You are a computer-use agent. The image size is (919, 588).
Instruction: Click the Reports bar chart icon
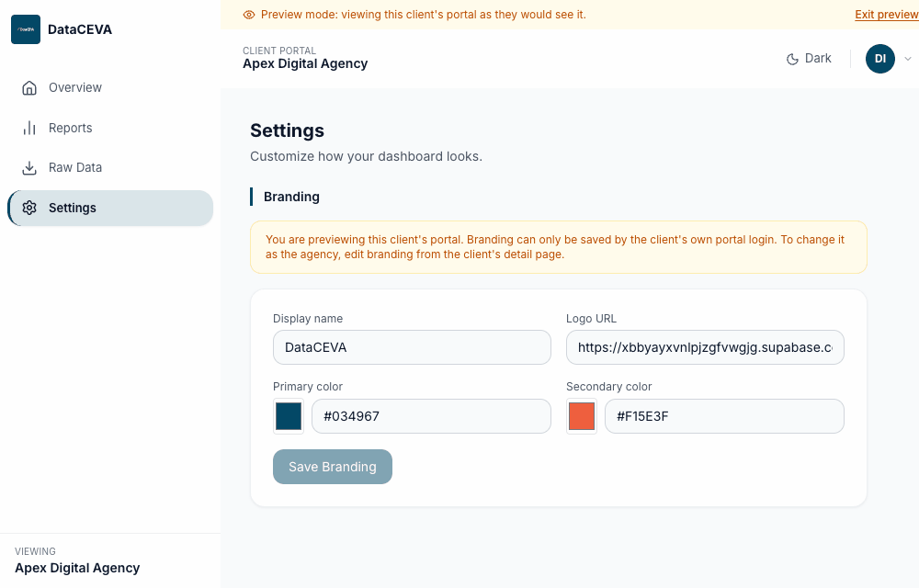(29, 128)
